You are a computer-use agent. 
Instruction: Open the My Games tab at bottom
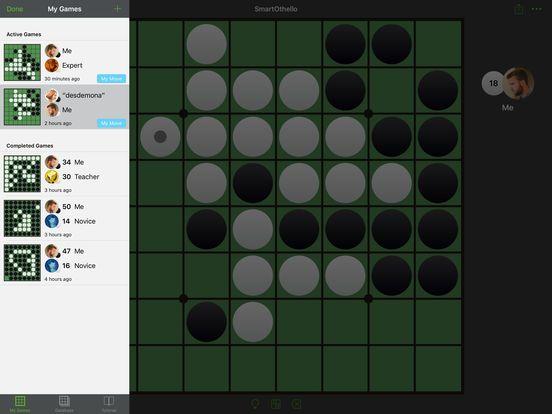coord(20,404)
